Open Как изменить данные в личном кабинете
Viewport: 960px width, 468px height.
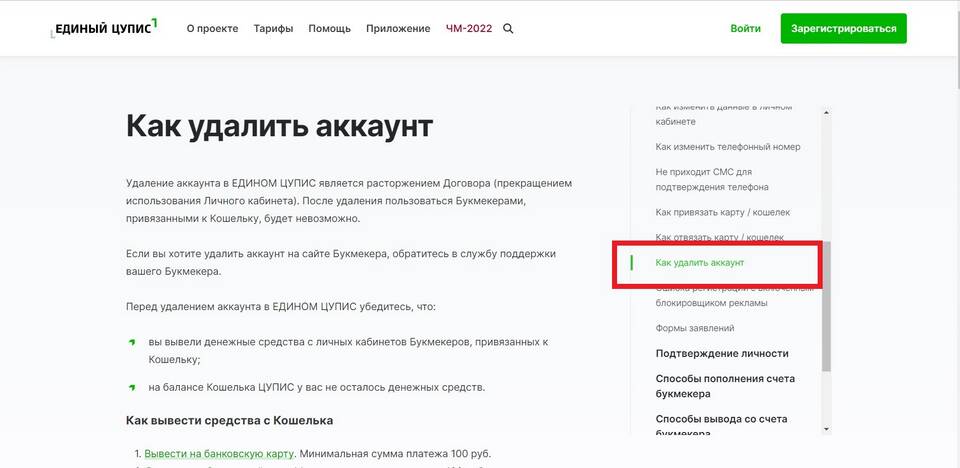[724, 115]
